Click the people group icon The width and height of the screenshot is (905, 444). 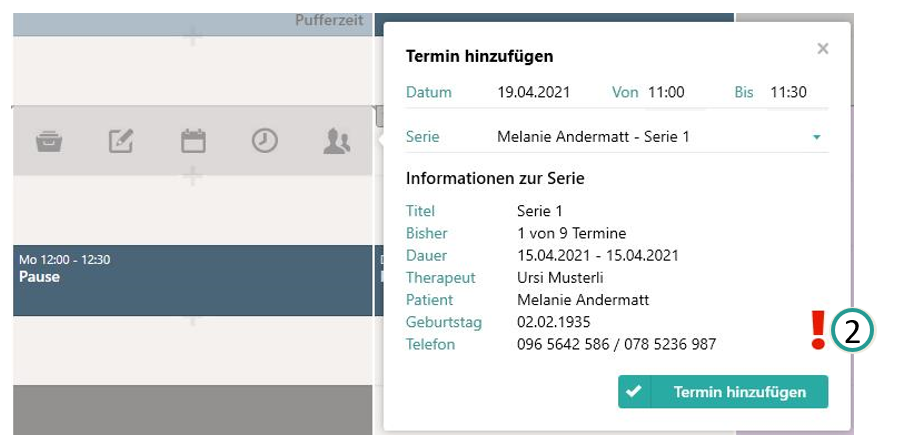click(x=336, y=141)
